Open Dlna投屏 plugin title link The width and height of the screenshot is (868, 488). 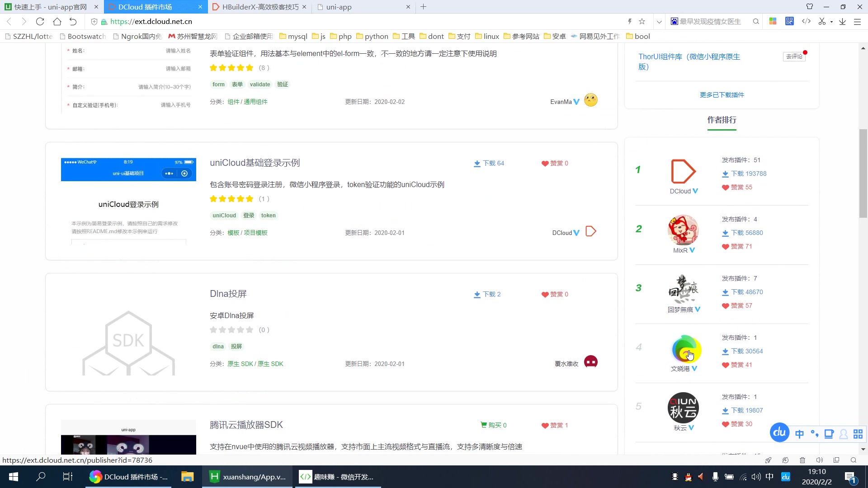[x=228, y=294]
